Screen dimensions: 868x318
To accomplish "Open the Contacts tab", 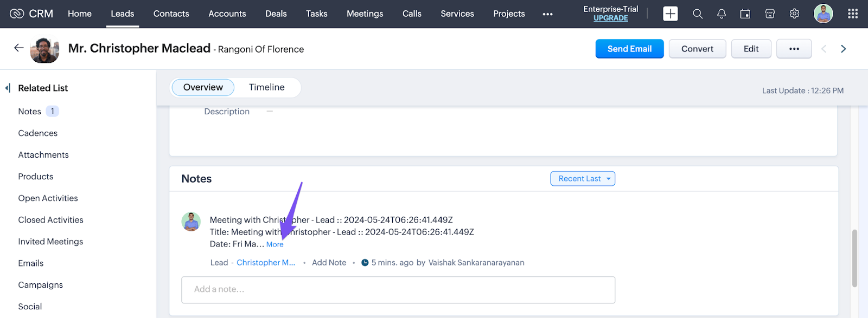I will [x=171, y=14].
